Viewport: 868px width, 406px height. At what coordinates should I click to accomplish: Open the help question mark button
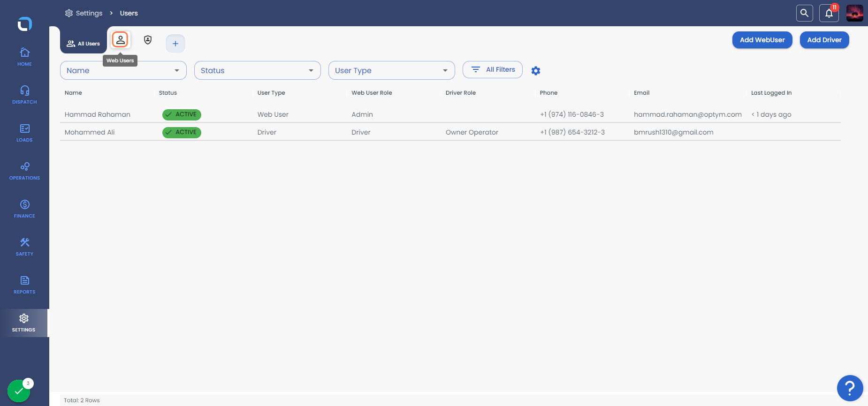point(850,388)
